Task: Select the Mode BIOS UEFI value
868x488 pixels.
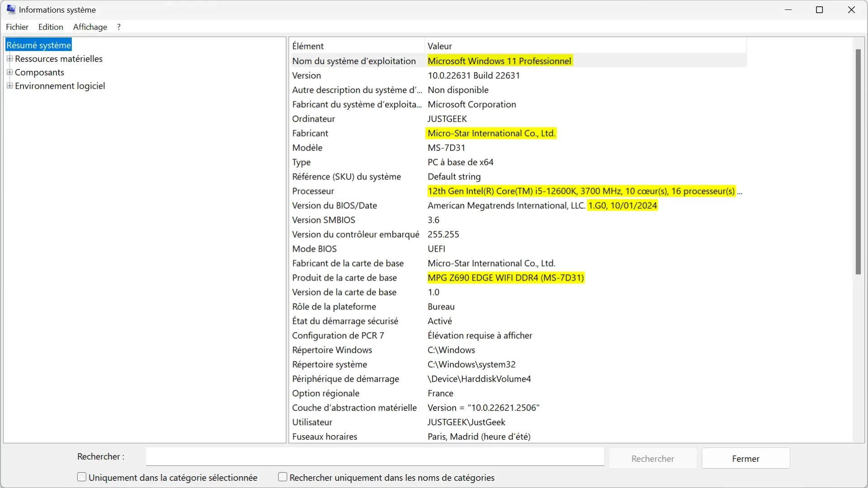Action: (x=436, y=249)
